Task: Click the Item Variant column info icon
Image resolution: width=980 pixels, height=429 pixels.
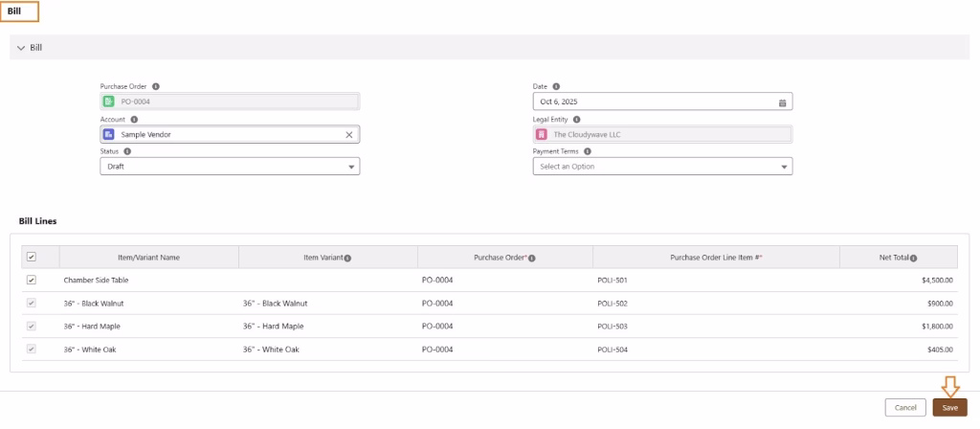Action: coord(347,258)
